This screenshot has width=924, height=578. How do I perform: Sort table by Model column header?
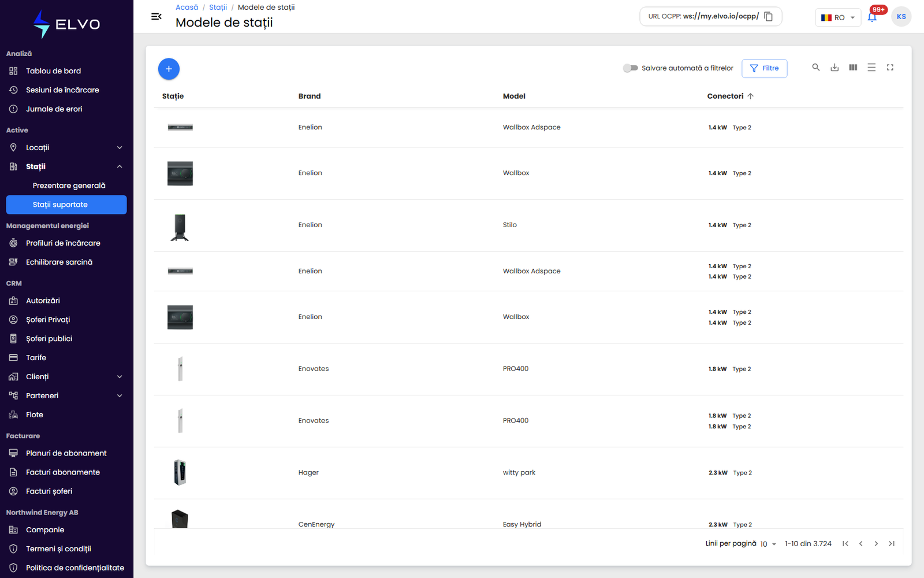(x=514, y=97)
